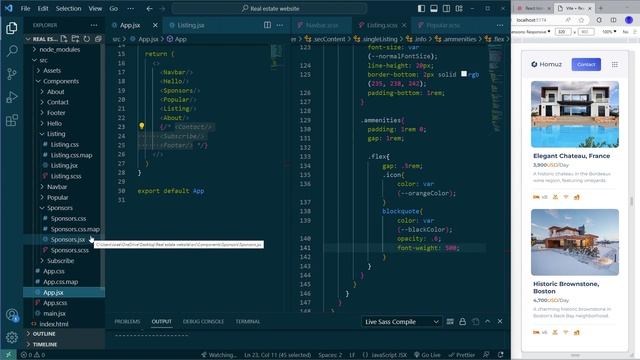Toggle Go Live server in status bar
Screen dimensions: 640x360
427,355
